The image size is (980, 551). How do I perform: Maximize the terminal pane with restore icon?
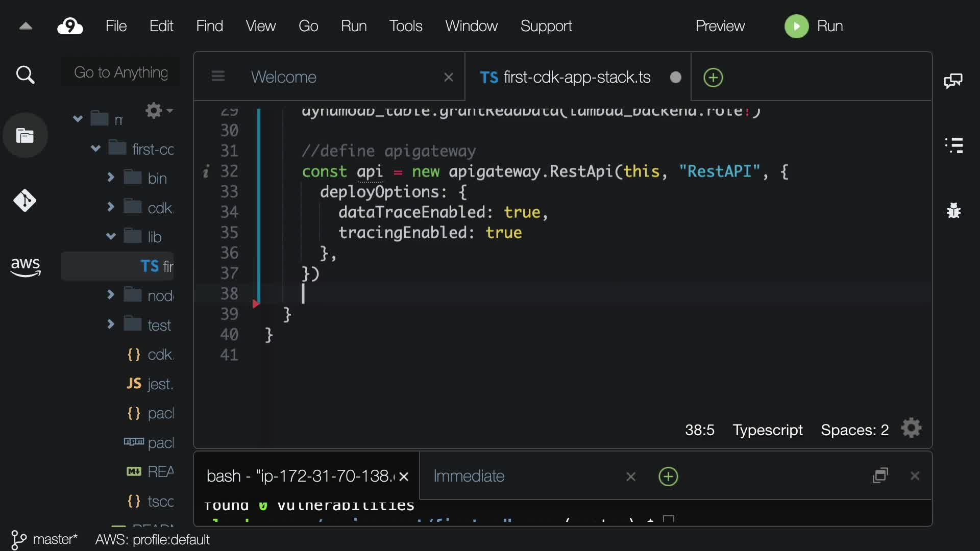pos(880,476)
